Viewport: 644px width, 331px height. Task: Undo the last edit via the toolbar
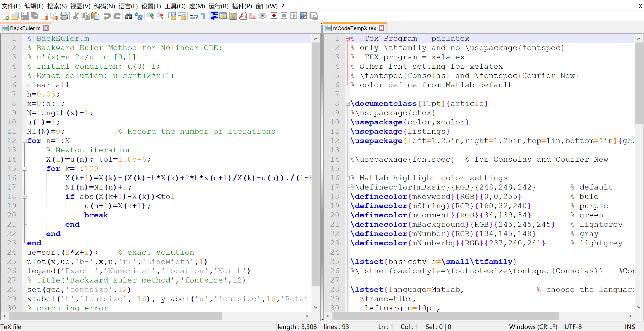click(x=107, y=16)
